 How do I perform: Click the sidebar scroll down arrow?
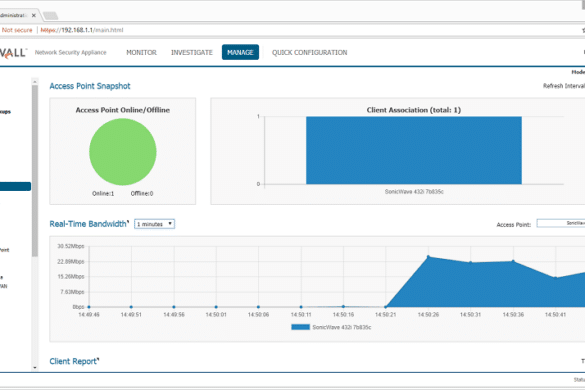35,368
